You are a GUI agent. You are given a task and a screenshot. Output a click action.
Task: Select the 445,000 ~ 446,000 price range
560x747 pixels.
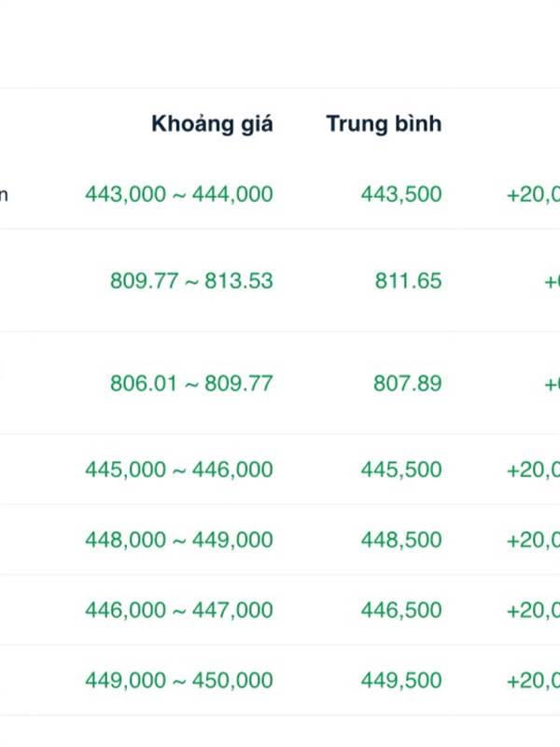179,470
